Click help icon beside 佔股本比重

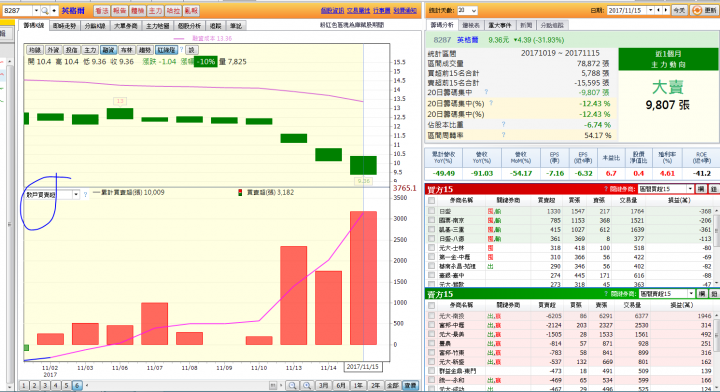coord(503,124)
